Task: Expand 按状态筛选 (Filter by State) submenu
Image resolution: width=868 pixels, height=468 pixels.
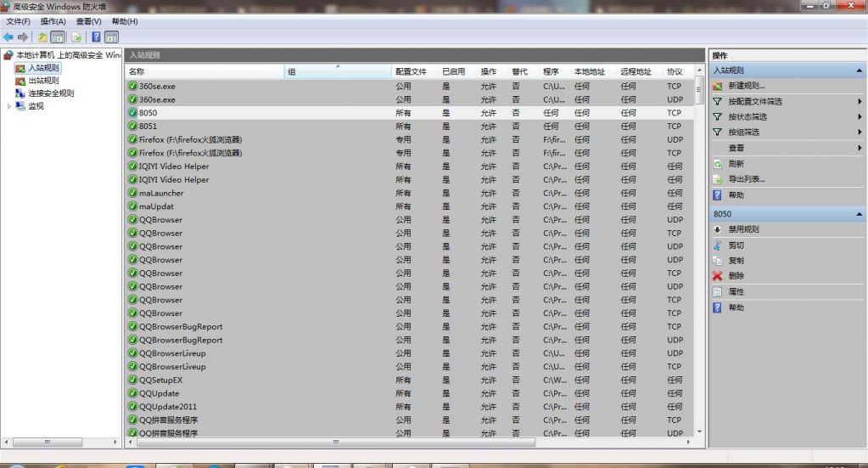Action: pos(860,117)
